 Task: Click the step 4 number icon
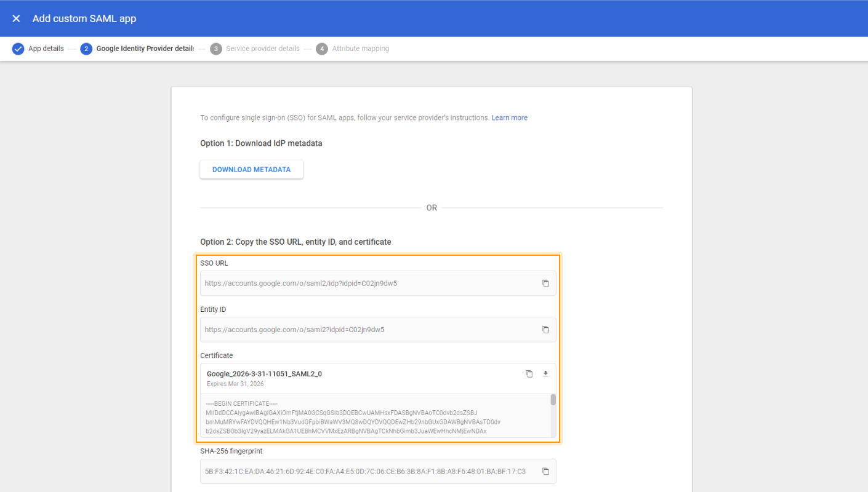tap(322, 49)
